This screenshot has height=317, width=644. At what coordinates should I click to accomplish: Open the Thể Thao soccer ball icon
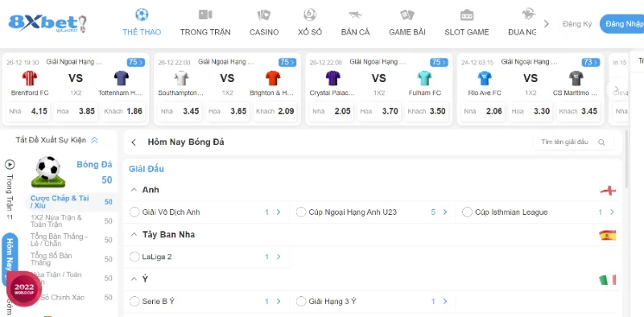(142, 14)
